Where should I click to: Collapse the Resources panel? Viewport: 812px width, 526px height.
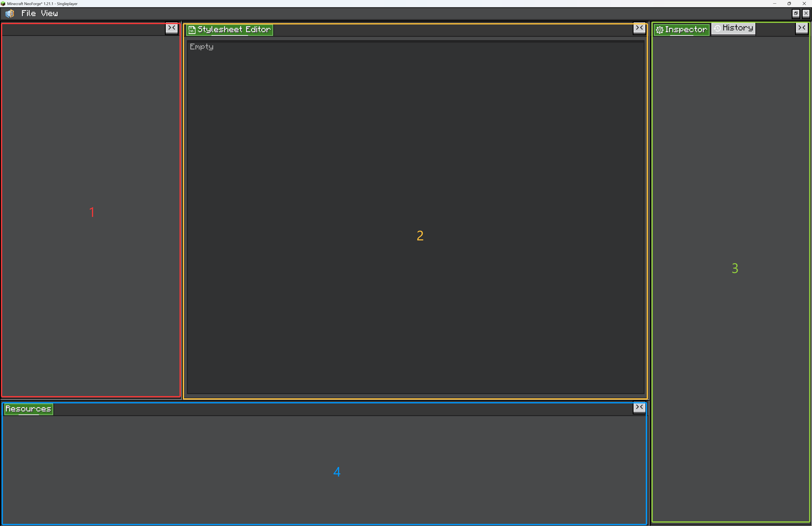click(639, 407)
